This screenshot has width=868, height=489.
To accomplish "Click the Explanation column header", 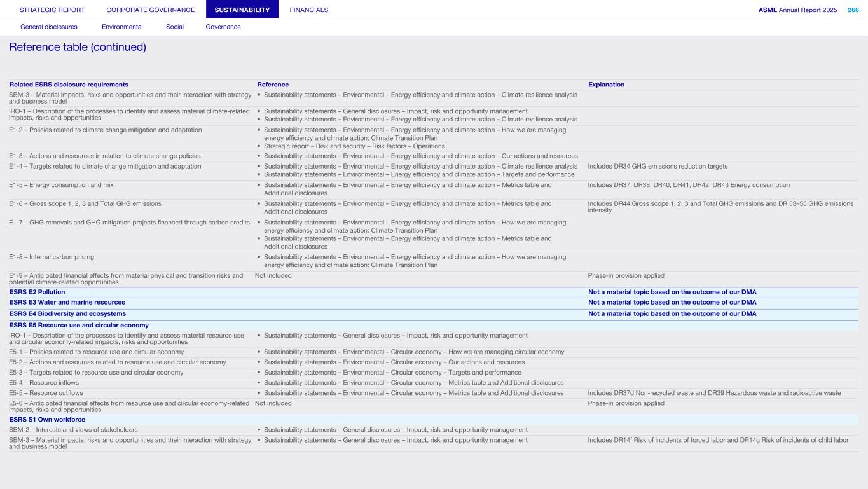I will click(606, 85).
